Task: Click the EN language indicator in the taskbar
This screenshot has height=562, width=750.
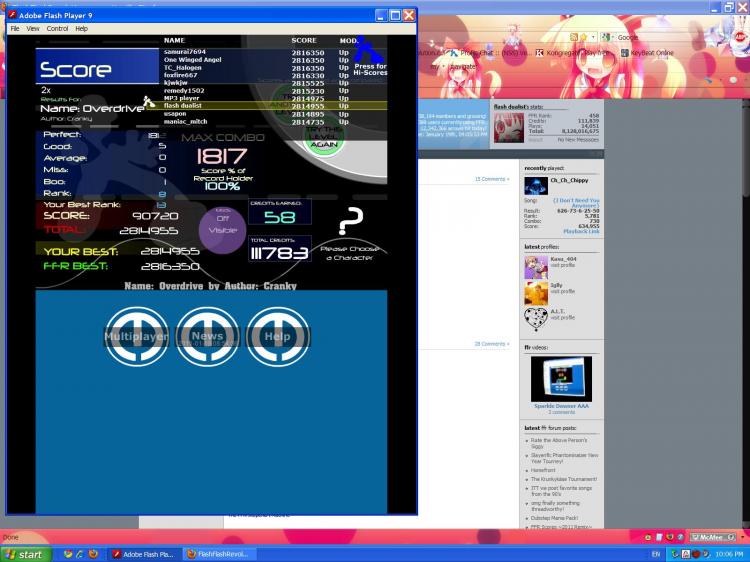Action: (656, 554)
